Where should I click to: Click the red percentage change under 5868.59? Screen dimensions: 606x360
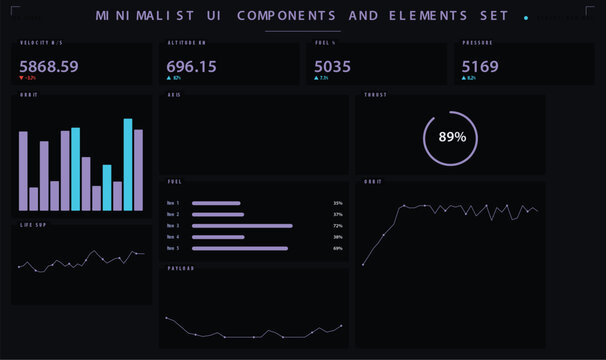(31, 78)
